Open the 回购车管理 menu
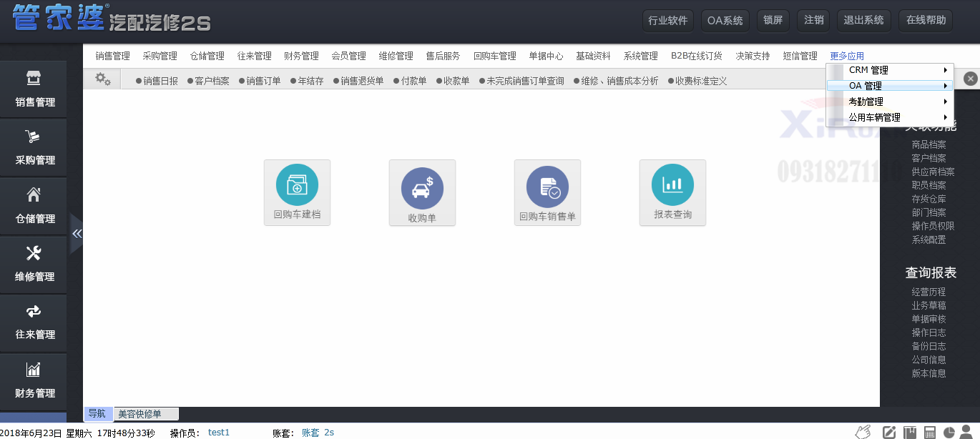980x439 pixels. click(x=494, y=56)
